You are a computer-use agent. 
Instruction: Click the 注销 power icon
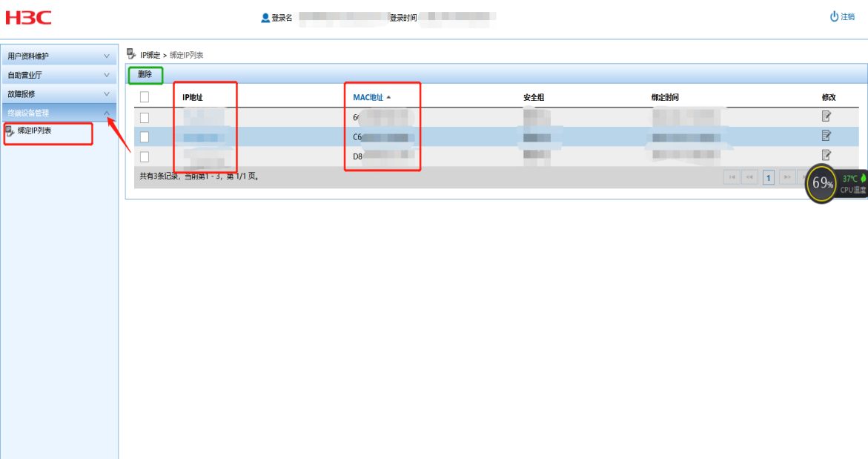click(x=834, y=16)
